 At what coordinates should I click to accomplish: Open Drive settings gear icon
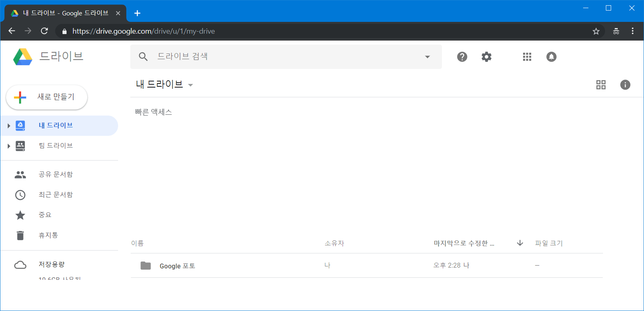point(486,57)
